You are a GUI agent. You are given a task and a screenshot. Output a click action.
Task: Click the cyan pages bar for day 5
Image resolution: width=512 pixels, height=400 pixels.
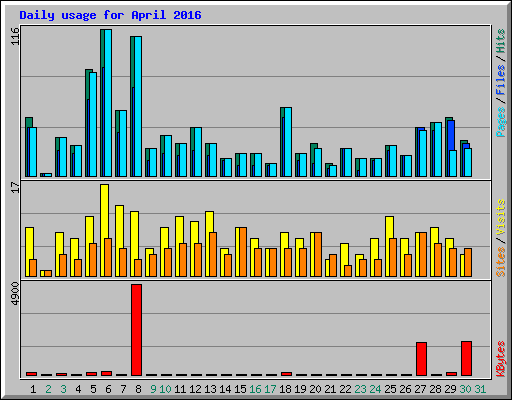(93, 124)
